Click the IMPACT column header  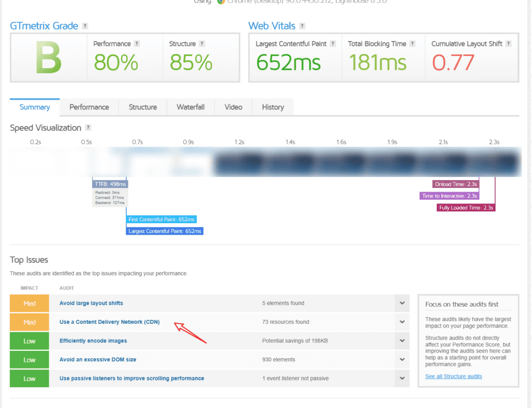pos(29,288)
